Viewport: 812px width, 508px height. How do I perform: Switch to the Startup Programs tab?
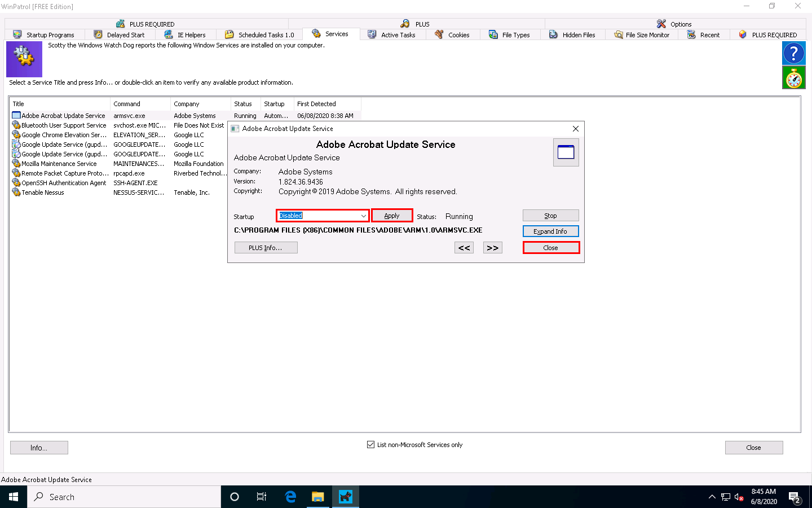pos(44,35)
